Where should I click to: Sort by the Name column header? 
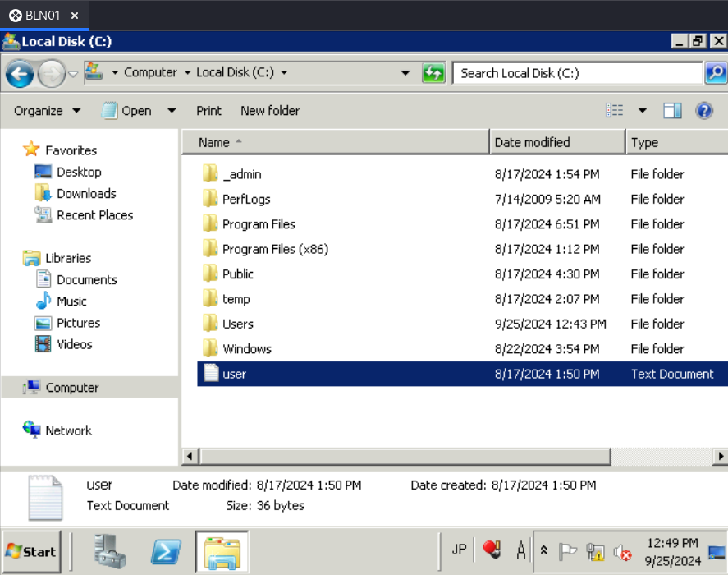(x=335, y=142)
